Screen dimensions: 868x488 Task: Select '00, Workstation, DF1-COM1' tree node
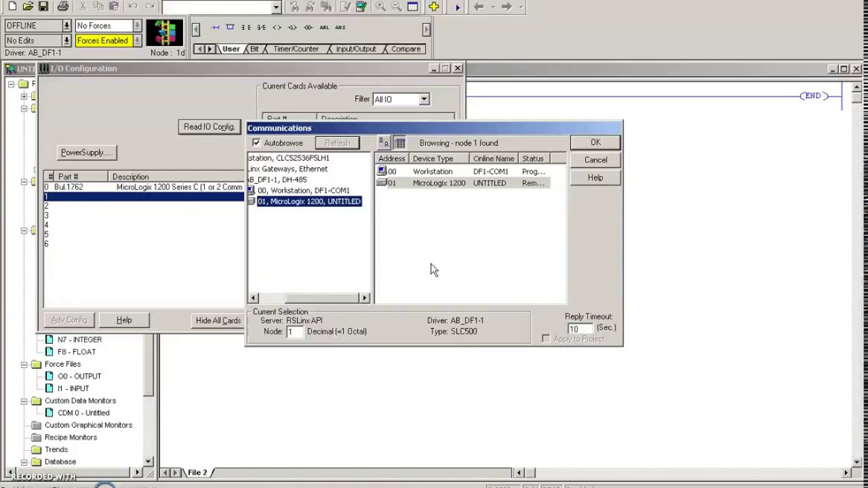tap(303, 190)
